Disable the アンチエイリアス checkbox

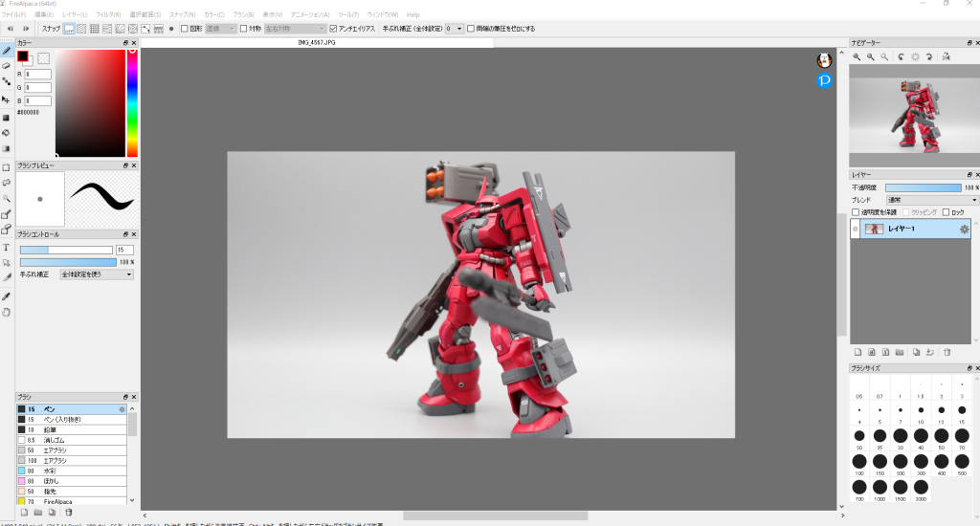click(x=333, y=29)
